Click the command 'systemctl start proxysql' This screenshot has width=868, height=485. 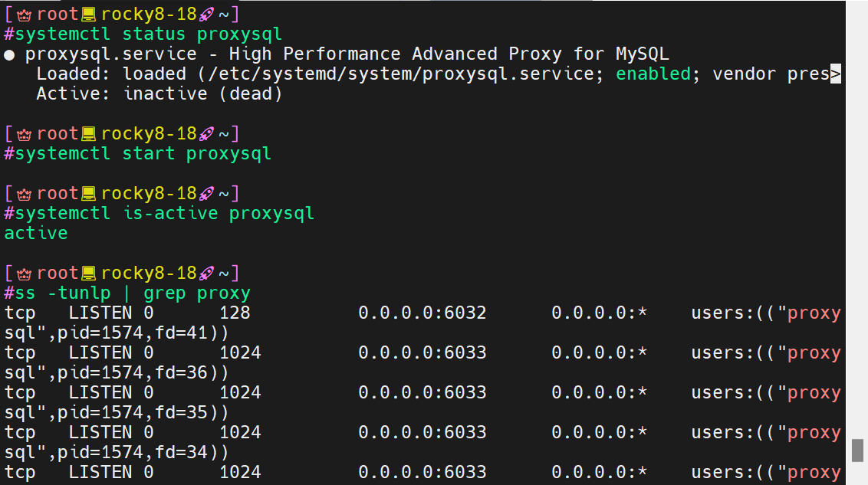[143, 153]
